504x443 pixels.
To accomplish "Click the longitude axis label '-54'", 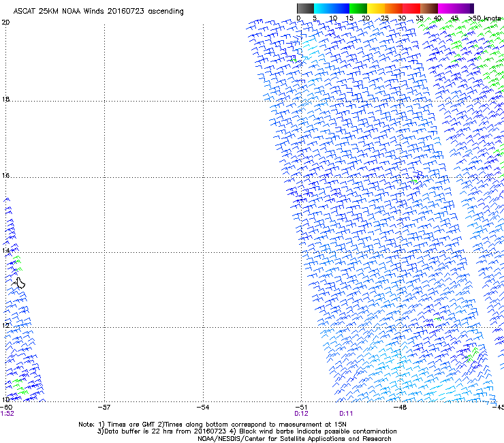I will 203,408.
